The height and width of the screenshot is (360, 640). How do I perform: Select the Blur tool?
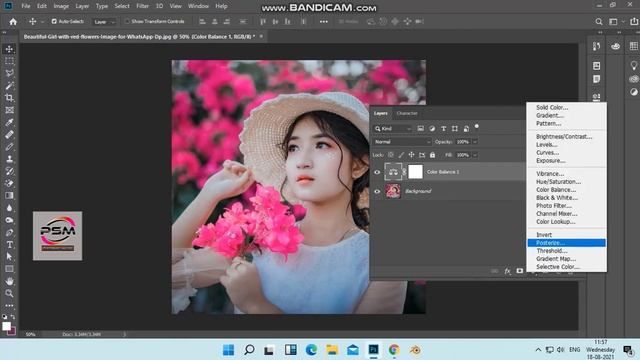(9, 208)
